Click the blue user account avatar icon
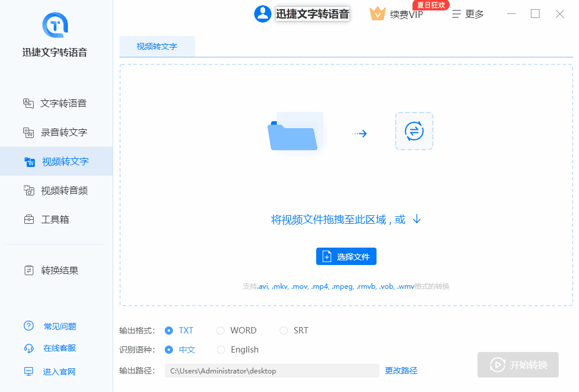The image size is (579, 392). click(x=263, y=14)
